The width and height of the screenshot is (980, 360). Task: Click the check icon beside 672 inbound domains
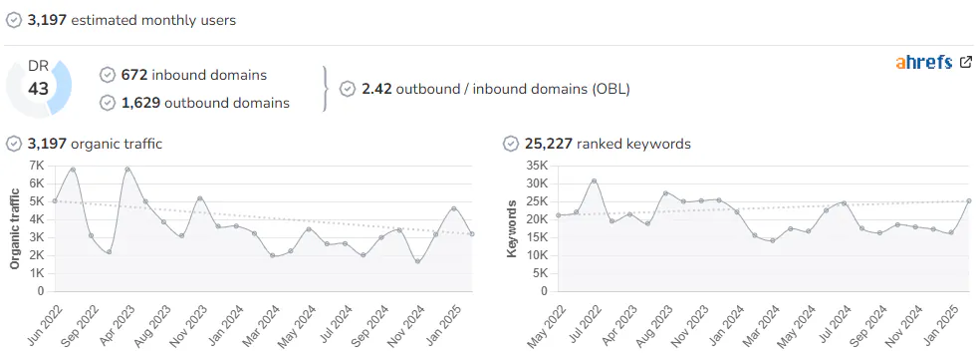[x=108, y=75]
